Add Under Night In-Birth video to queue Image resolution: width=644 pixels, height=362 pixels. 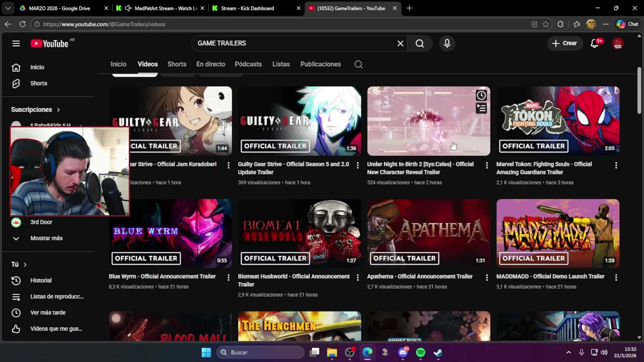481,108
